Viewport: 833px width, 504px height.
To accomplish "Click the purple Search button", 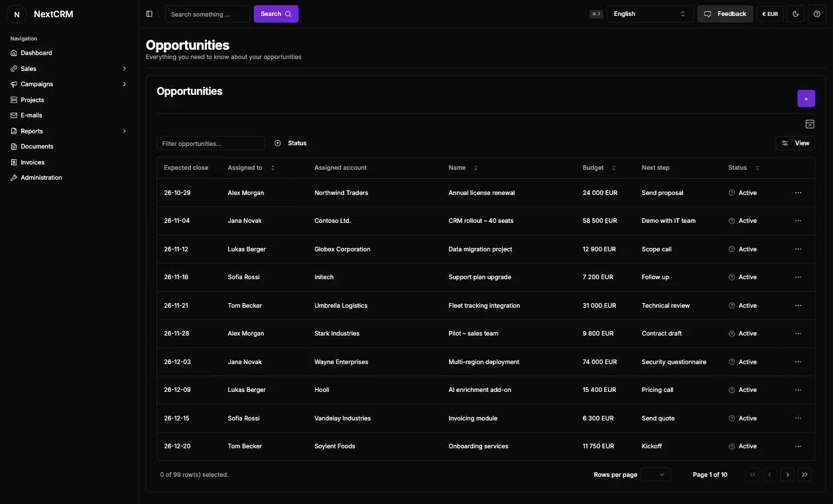I will point(276,14).
